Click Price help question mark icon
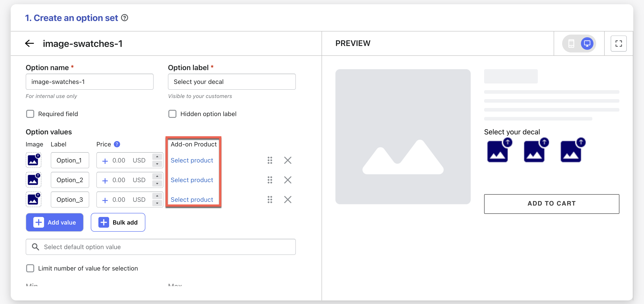Viewport: 644px width, 304px height. click(x=117, y=144)
